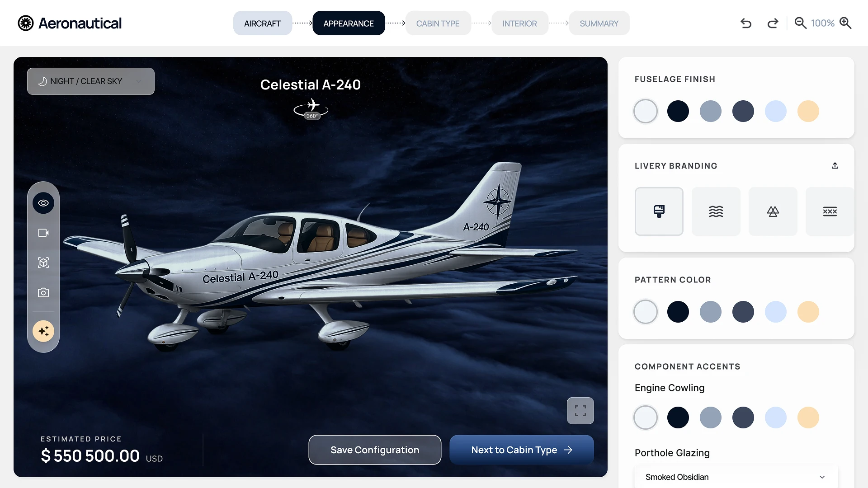Click Save Configuration button
Viewport: 868px width, 488px height.
point(375,450)
